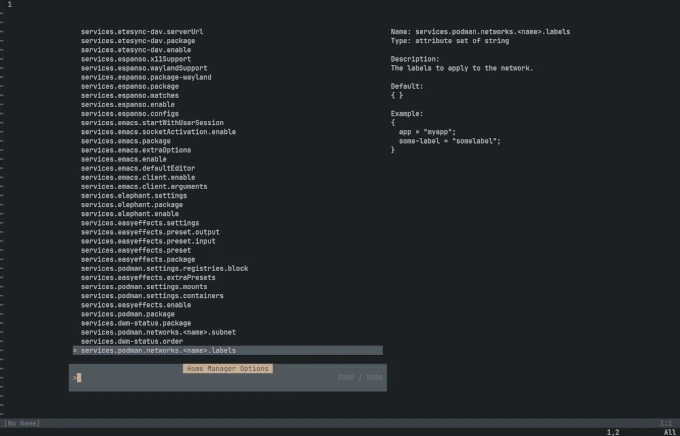Select services.elephant.enable entry
Screen dimensions: 680x436
(130, 214)
